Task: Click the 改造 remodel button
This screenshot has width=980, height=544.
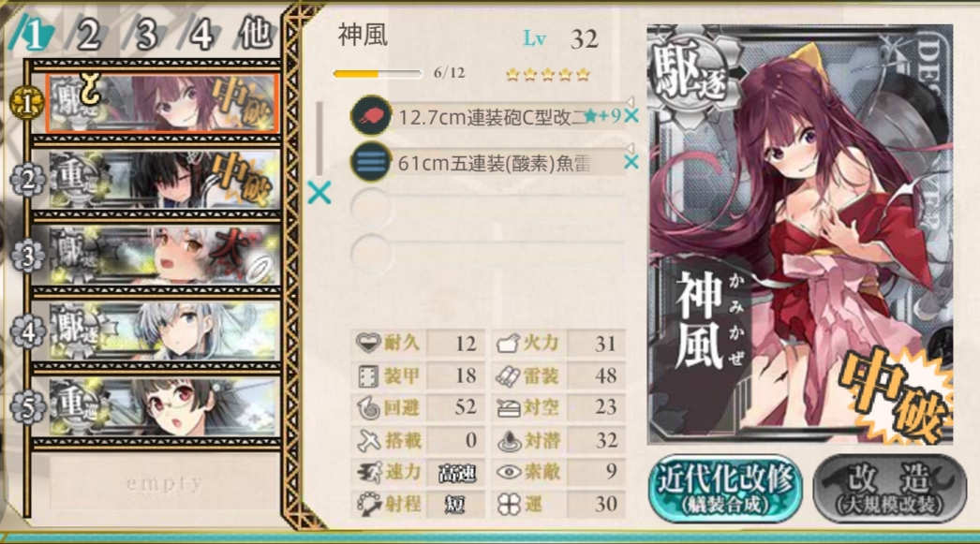Action: (890, 489)
